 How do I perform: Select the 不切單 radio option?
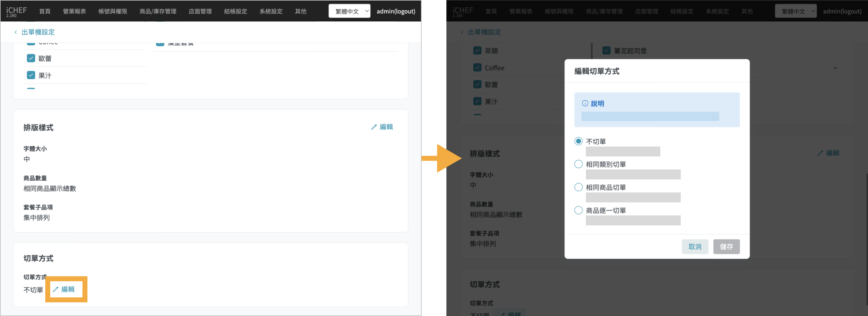578,141
